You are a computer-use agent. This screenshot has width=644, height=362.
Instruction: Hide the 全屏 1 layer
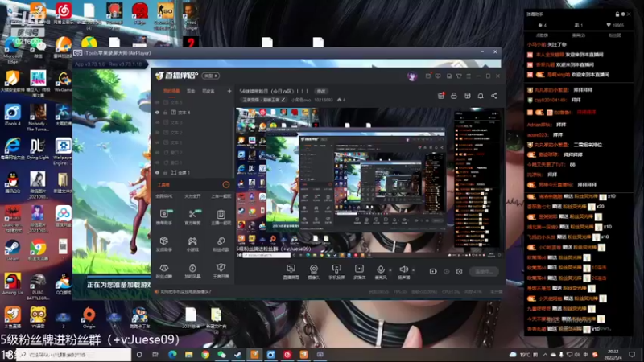tap(157, 173)
